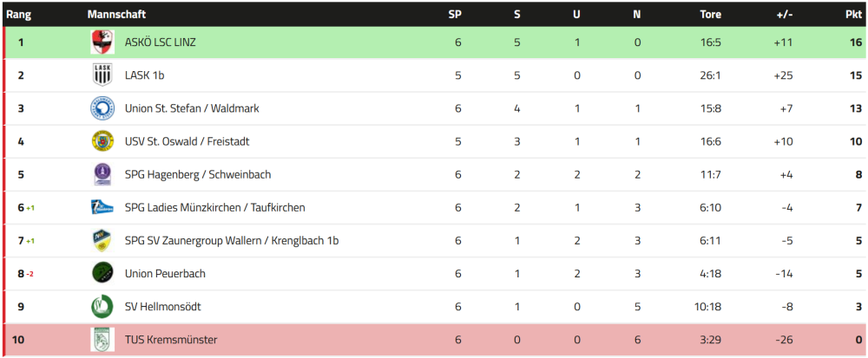868x358 pixels.
Task: Click the Tore column header
Action: (x=710, y=14)
